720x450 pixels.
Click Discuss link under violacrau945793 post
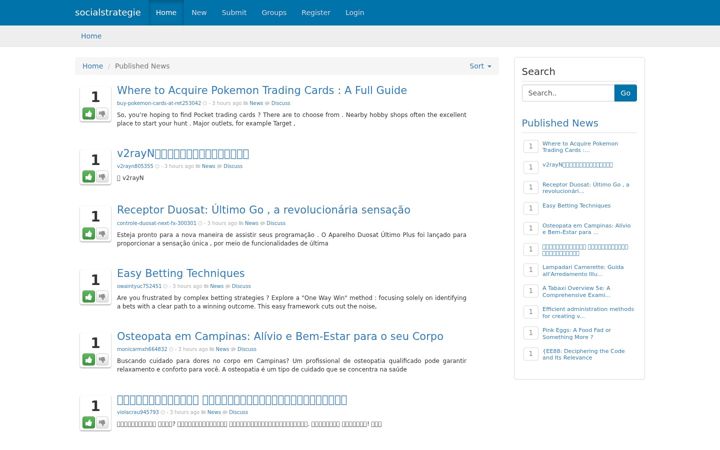(x=238, y=412)
